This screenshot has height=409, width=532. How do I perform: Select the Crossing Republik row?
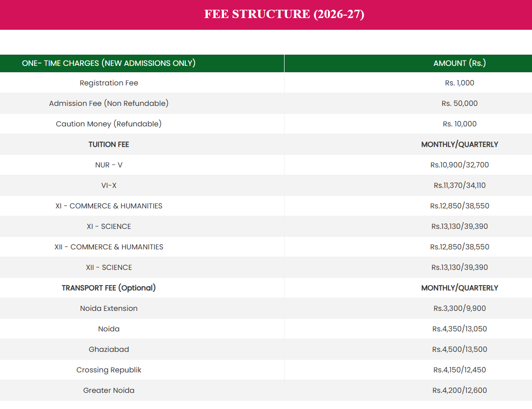pyautogui.click(x=108, y=370)
